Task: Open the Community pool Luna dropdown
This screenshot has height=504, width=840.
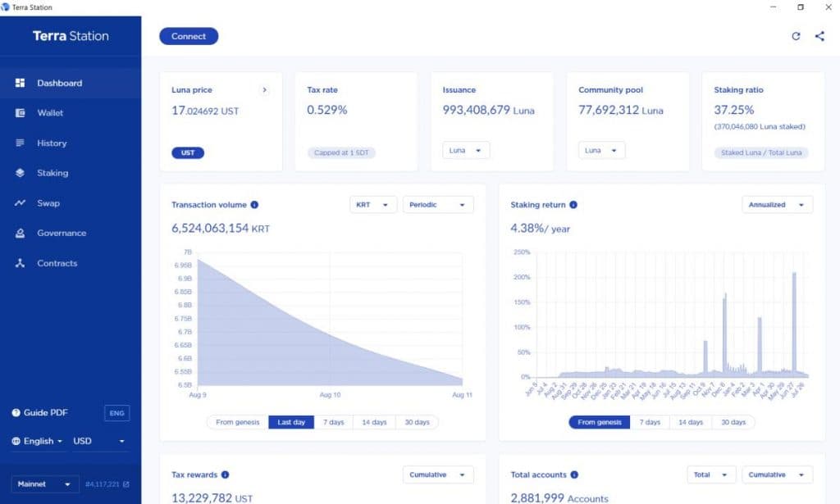Action: click(x=601, y=150)
